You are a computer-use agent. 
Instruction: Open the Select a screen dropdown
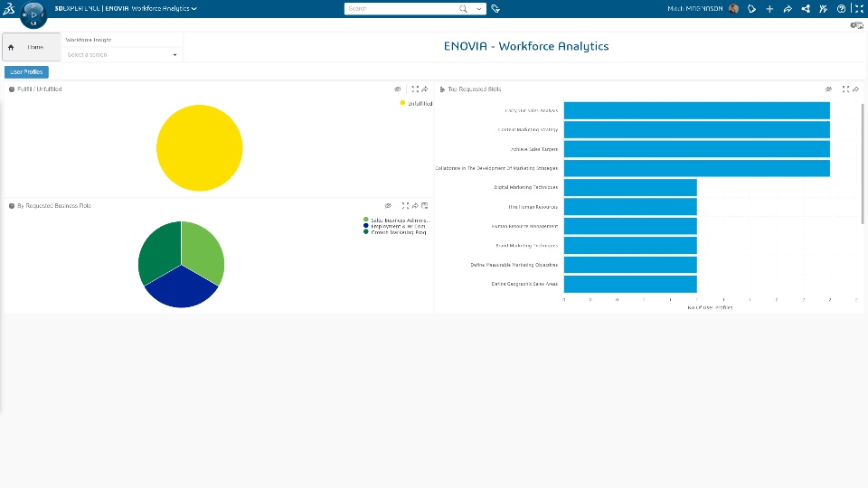[122, 55]
